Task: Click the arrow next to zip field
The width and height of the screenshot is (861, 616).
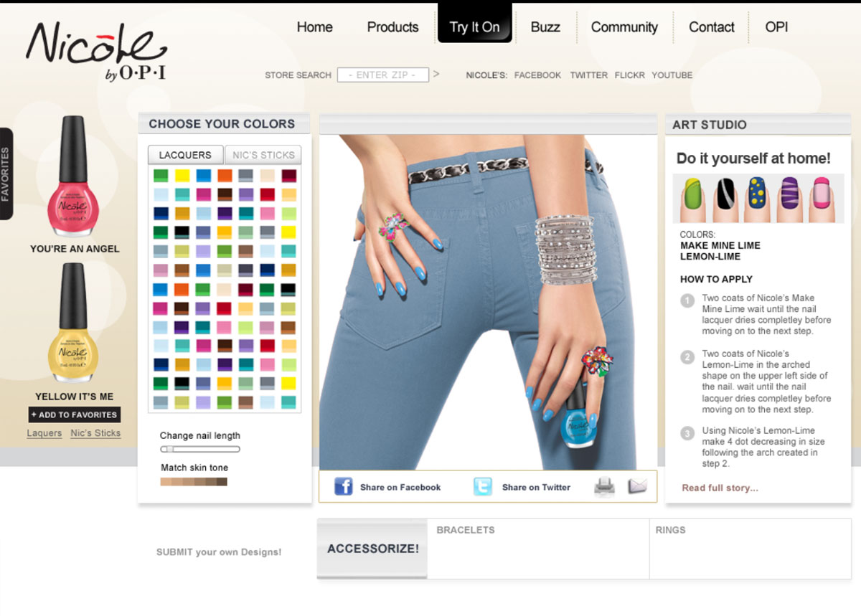Action: coord(436,74)
